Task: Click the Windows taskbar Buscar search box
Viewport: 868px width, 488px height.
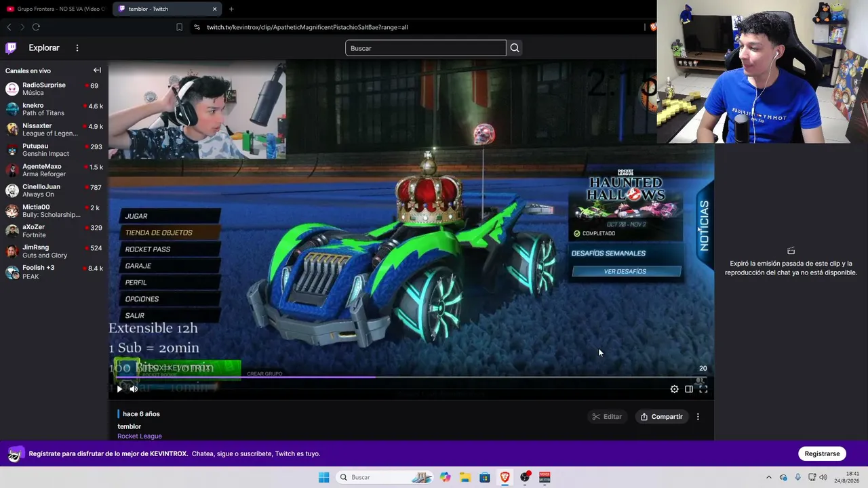Action: point(385,477)
